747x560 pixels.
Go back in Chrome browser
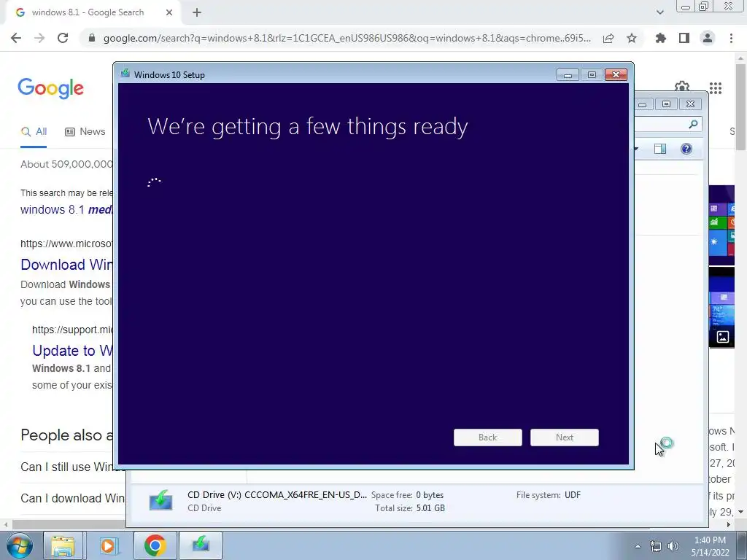[16, 38]
